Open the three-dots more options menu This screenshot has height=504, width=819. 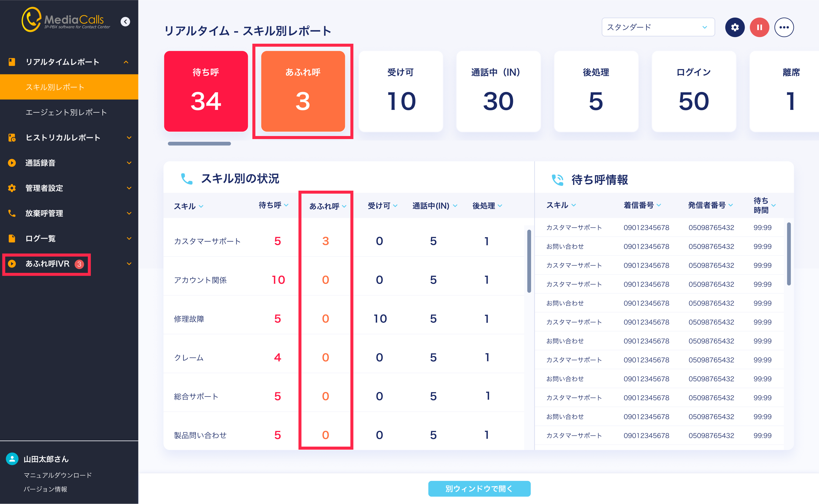click(784, 27)
